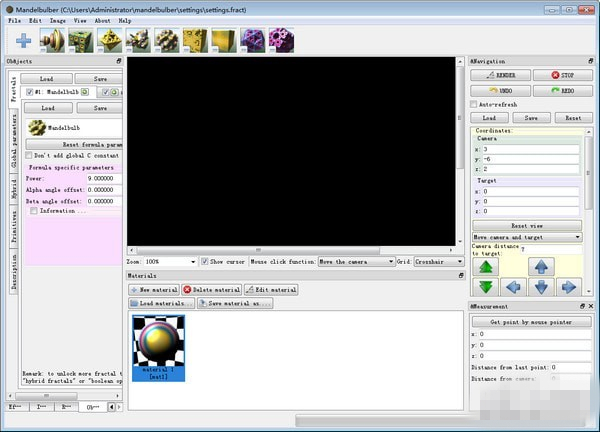The width and height of the screenshot is (600, 432).
Task: Click the Reset view button
Action: (x=525, y=225)
